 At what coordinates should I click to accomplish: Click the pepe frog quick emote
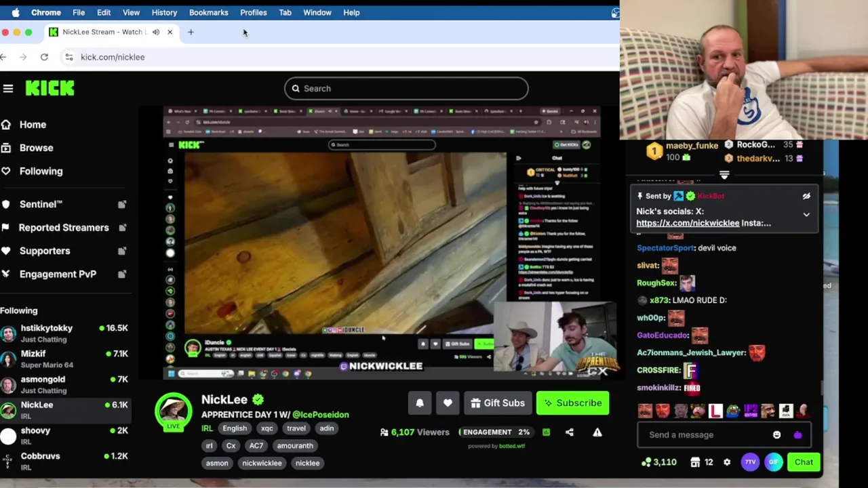pos(733,411)
